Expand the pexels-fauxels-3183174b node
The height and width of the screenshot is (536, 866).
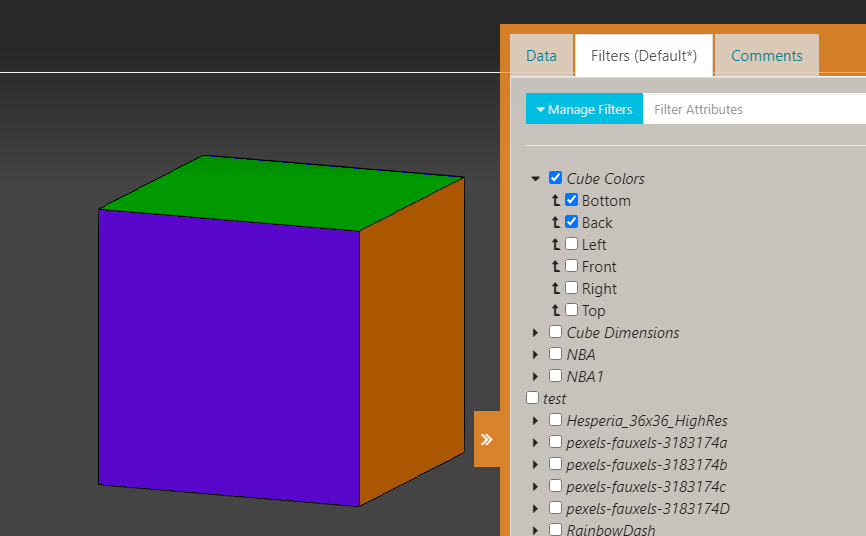pos(535,465)
